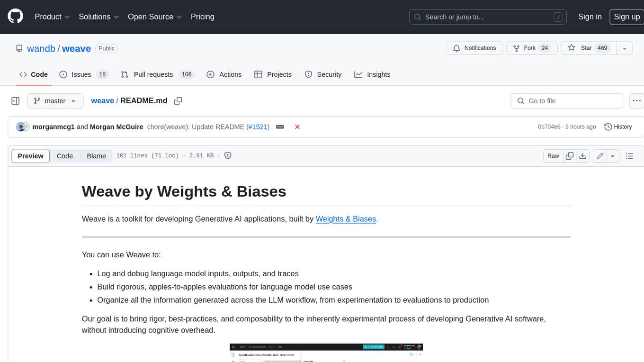Select the Preview view
Image resolution: width=644 pixels, height=362 pixels.
31,156
